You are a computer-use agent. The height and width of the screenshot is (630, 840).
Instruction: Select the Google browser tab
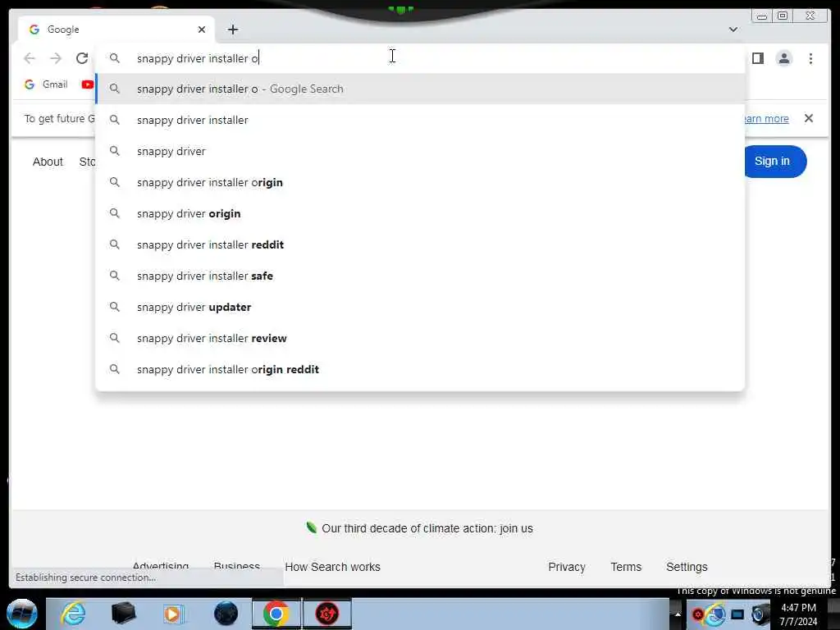coord(116,30)
